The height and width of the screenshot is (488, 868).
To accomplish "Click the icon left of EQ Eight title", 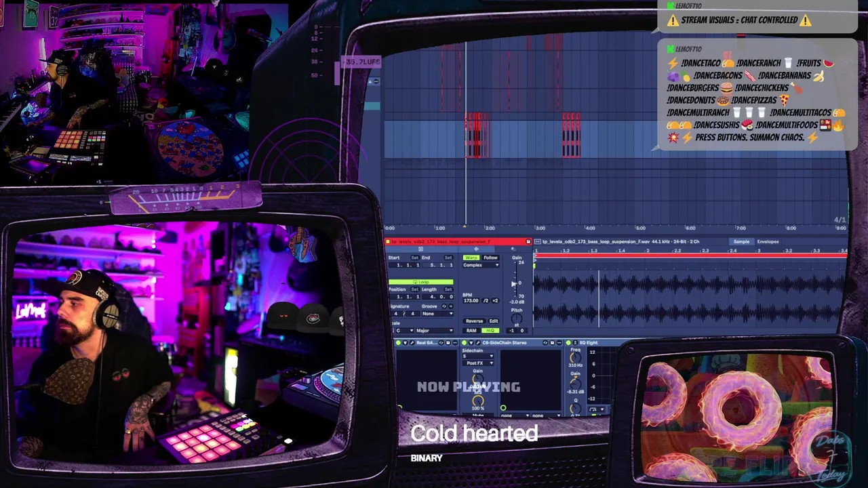I will [x=575, y=343].
